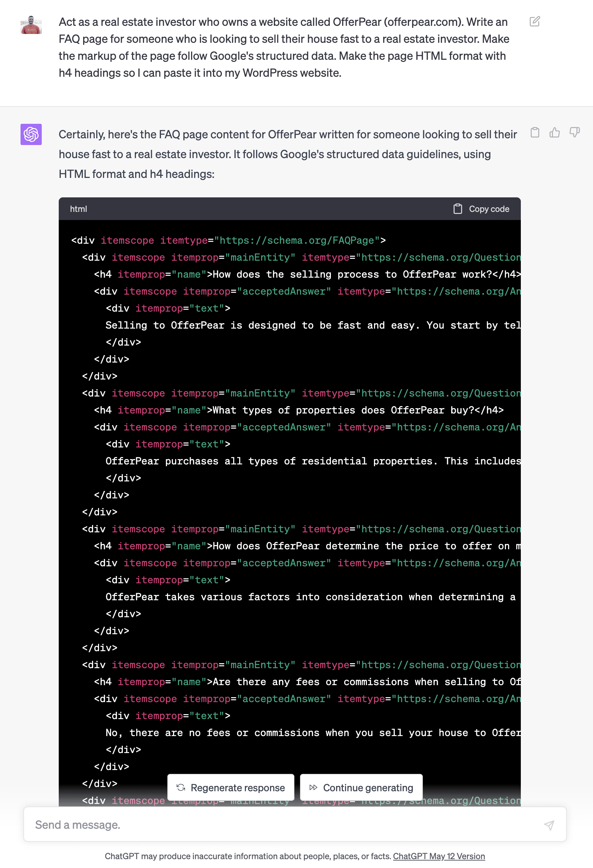Click the assistant's intro paragraph text

[288, 154]
